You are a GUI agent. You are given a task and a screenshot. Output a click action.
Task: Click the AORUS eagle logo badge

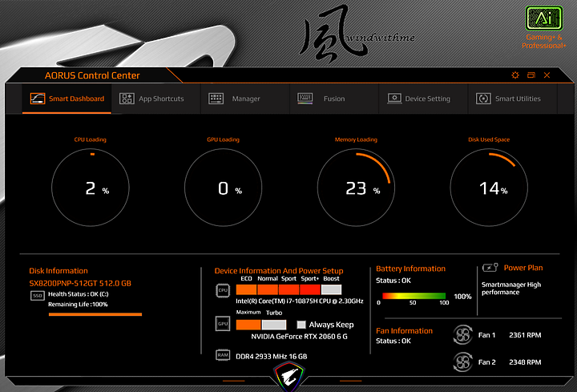(289, 377)
